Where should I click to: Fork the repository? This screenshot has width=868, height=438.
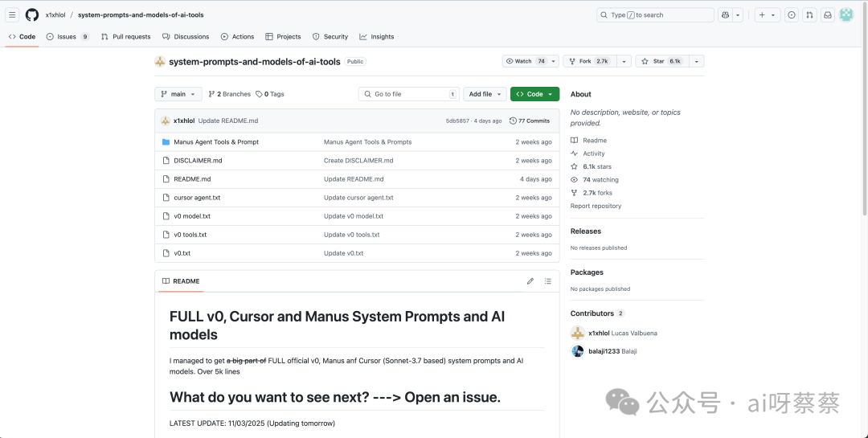pyautogui.click(x=589, y=61)
